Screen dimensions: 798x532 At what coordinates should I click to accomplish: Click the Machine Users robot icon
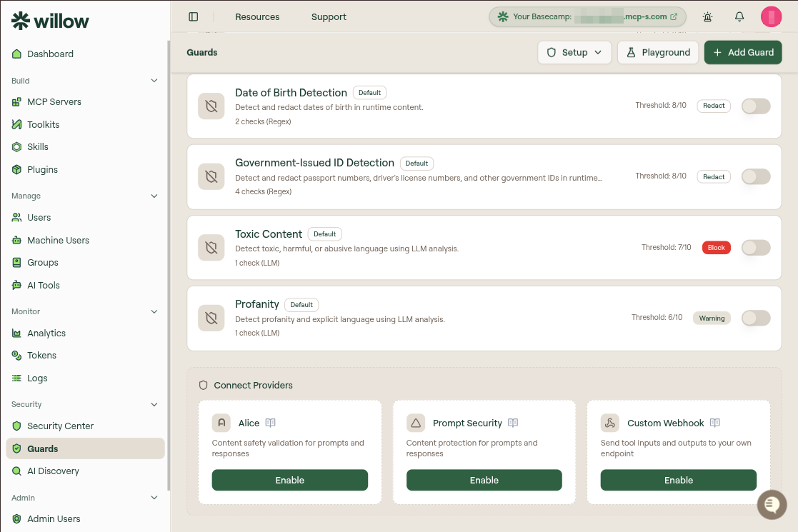click(17, 240)
